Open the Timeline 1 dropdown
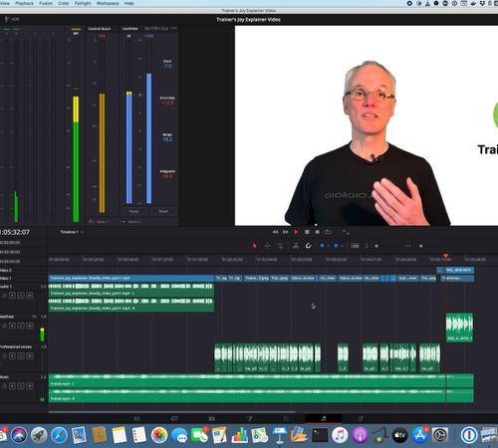 (72, 232)
